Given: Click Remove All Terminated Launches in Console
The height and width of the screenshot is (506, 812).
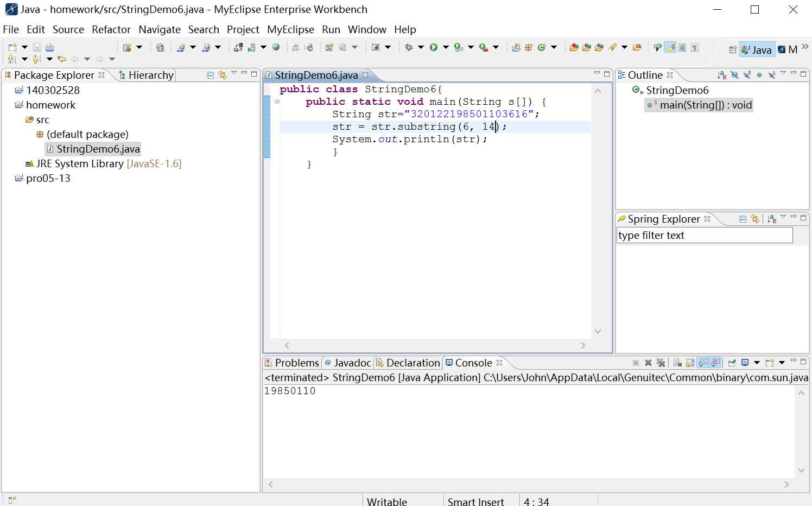Looking at the screenshot, I should pos(661,363).
